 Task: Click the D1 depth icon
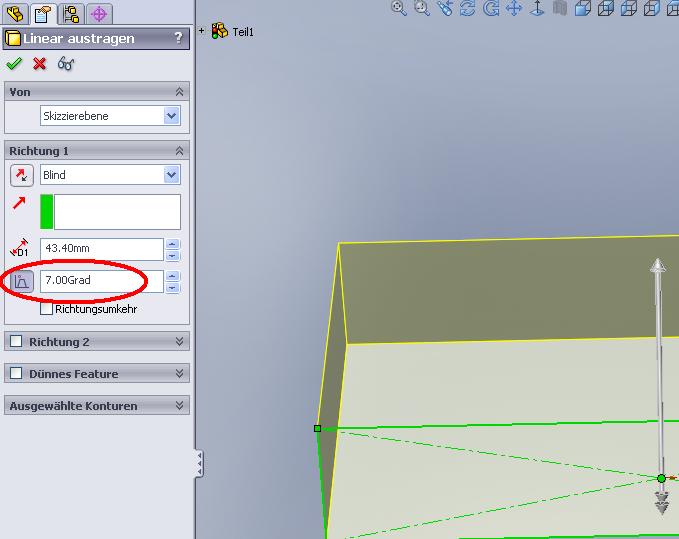point(20,248)
